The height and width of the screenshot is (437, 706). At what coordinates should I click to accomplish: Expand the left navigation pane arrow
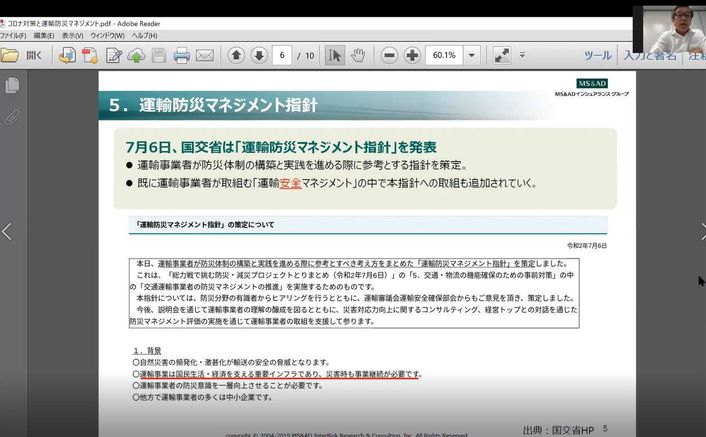7,232
